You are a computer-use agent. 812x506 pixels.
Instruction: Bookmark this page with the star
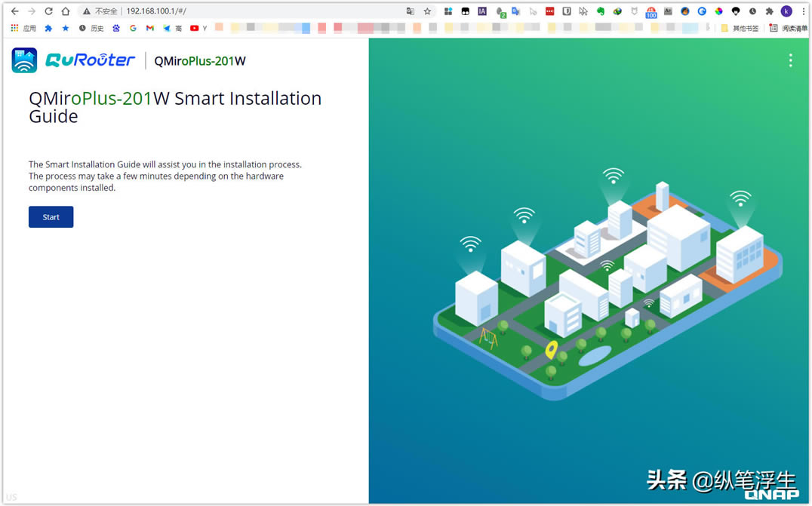click(x=427, y=11)
